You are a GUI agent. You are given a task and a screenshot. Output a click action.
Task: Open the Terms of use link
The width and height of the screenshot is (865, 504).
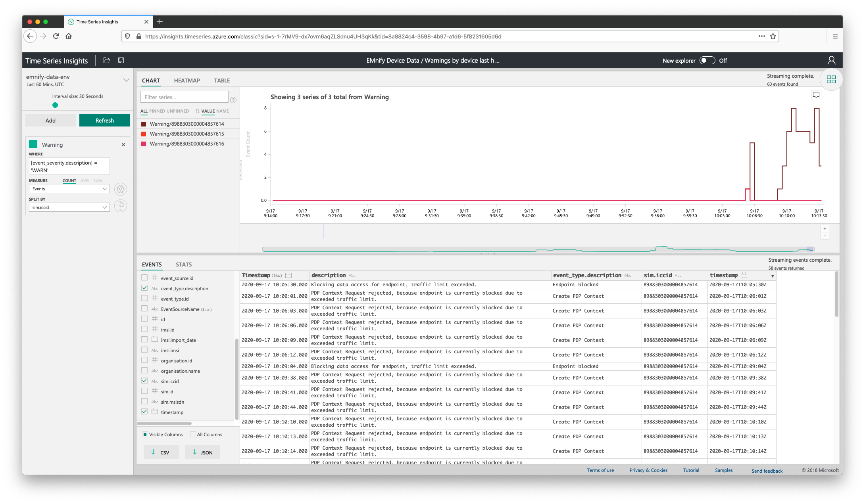tap(600, 470)
